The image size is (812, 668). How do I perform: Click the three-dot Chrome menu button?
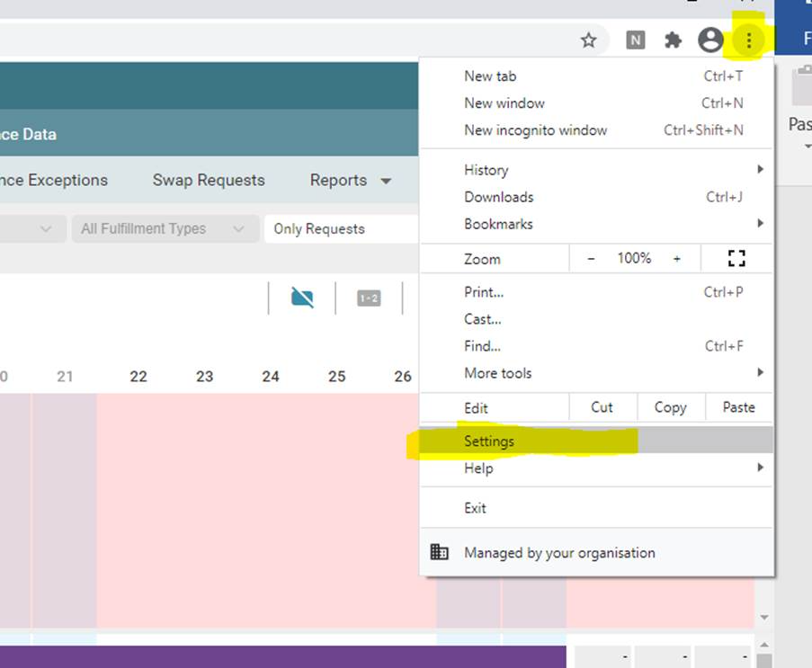[x=748, y=40]
